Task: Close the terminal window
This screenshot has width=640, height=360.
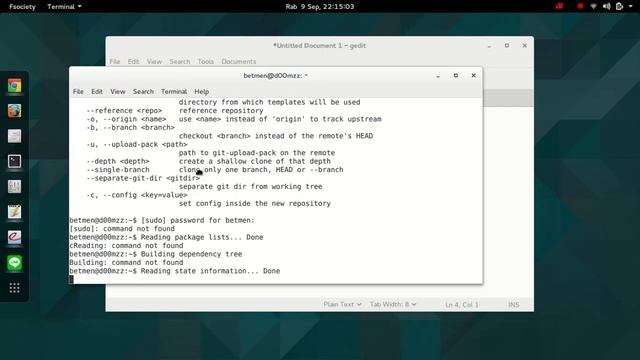Action: [473, 76]
